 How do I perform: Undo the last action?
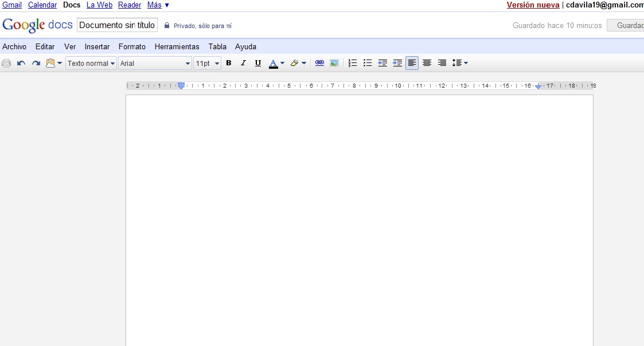(x=21, y=63)
